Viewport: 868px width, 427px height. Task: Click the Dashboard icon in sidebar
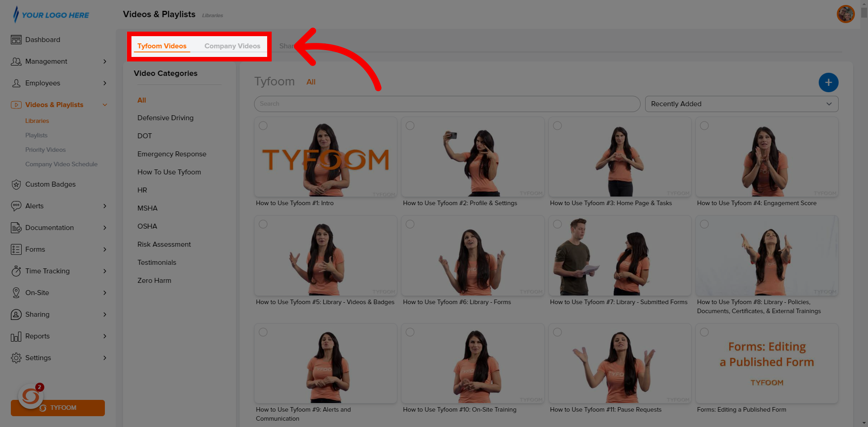(16, 40)
